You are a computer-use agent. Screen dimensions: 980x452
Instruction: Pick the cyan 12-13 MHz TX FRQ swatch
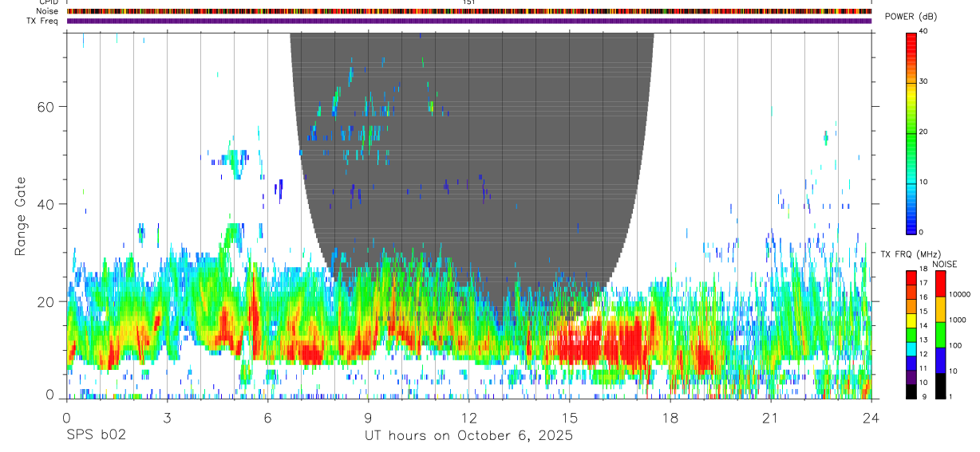coord(911,348)
